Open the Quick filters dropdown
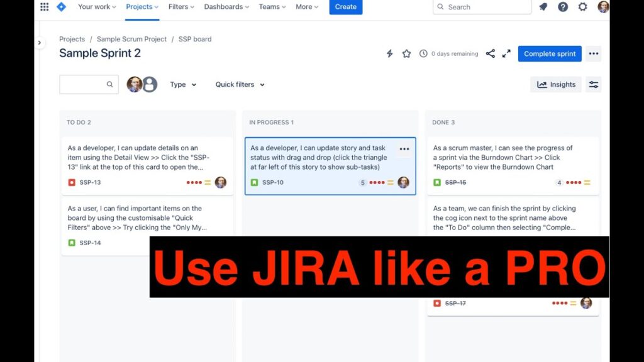644x362 pixels. (x=240, y=85)
